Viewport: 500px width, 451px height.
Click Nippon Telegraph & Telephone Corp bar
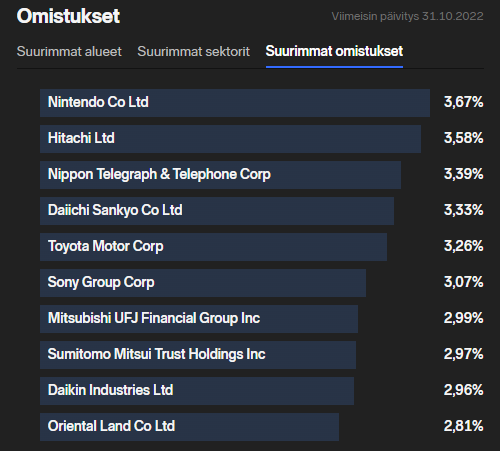tap(220, 175)
